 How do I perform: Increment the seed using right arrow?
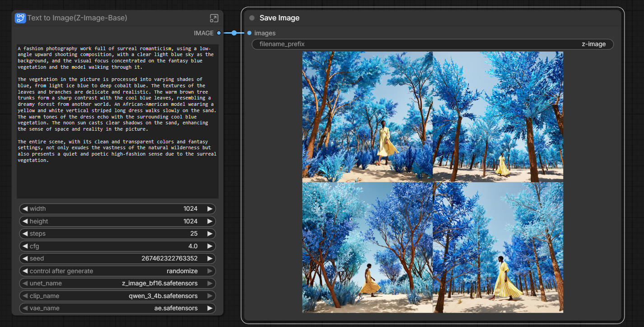tap(210, 259)
